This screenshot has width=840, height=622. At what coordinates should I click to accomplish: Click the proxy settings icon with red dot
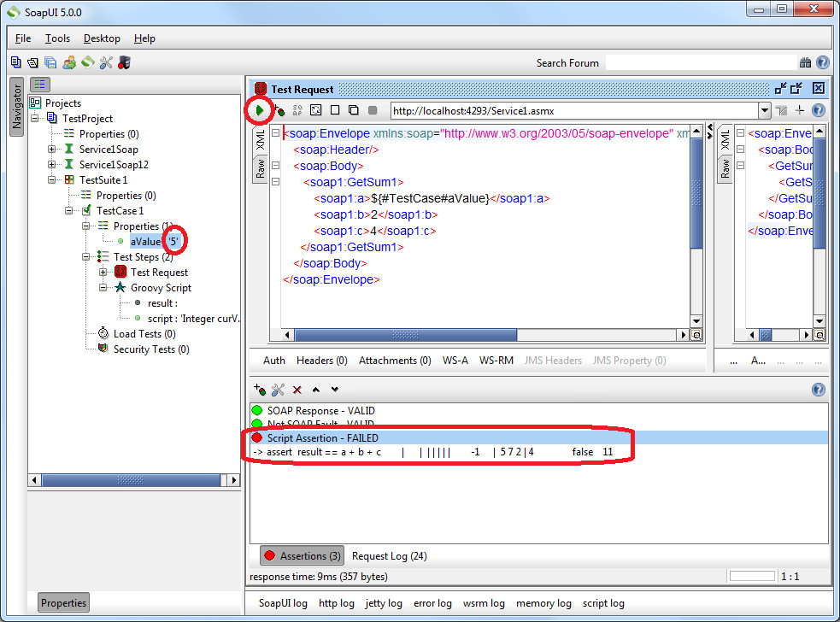(124, 62)
